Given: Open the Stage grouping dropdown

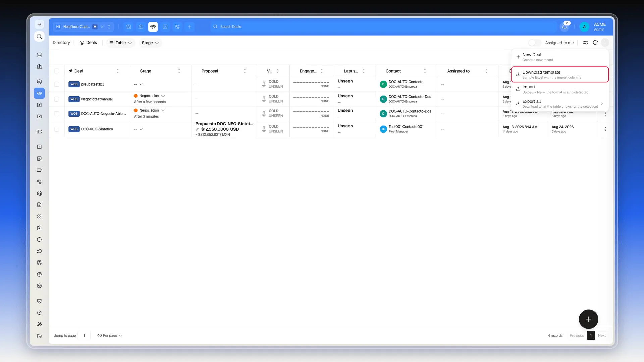Looking at the screenshot, I should pyautogui.click(x=150, y=43).
